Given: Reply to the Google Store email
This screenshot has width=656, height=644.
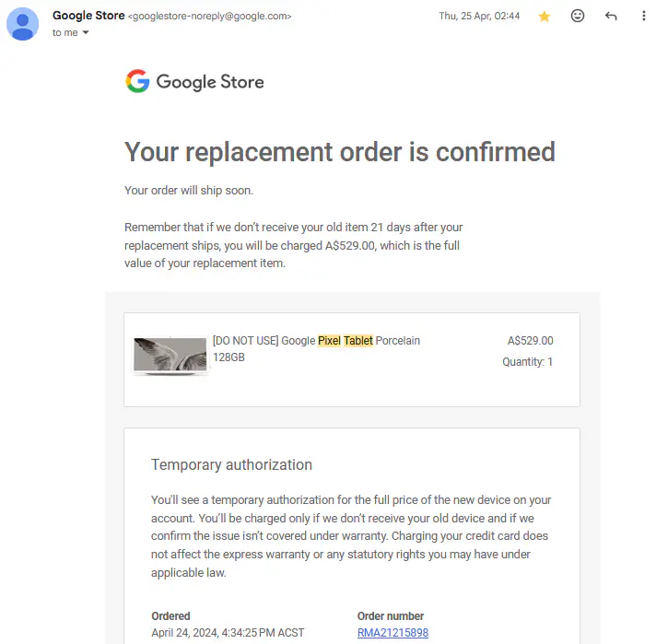Looking at the screenshot, I should [611, 17].
